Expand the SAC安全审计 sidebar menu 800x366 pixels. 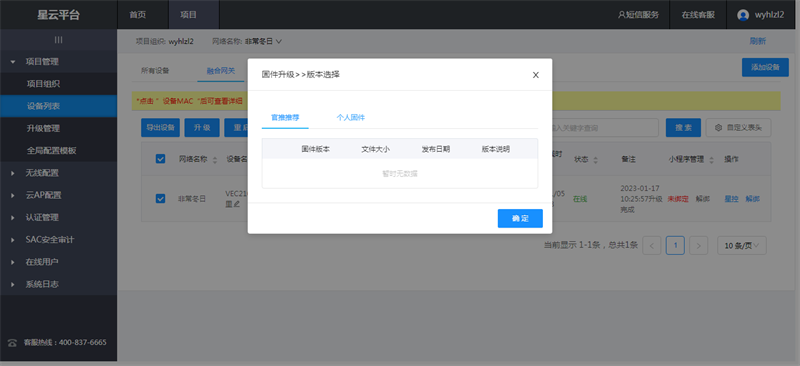pos(59,239)
